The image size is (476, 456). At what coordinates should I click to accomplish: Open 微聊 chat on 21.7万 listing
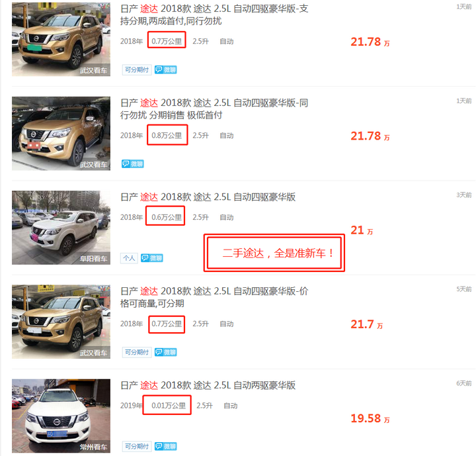coord(165,352)
